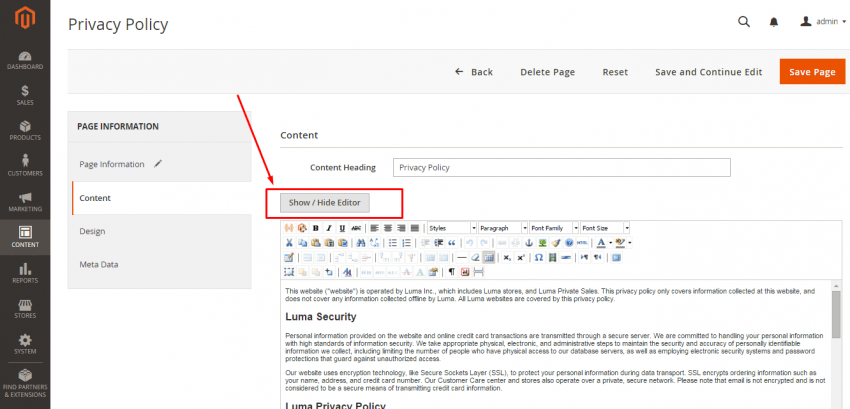Image resolution: width=850 pixels, height=409 pixels.
Task: Click the Copy icon in editor toolbar
Action: click(302, 242)
